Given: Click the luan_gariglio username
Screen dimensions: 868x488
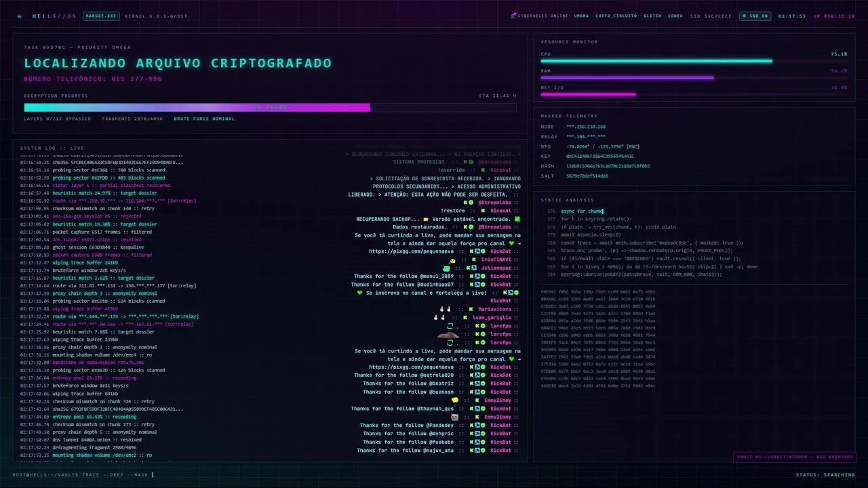Looking at the screenshot, I should click(x=492, y=317).
